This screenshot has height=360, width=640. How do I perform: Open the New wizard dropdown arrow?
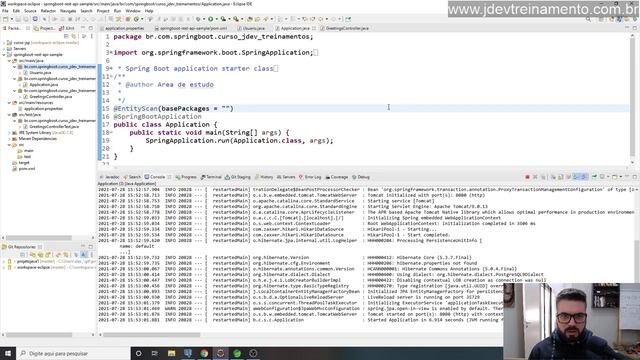click(x=11, y=19)
